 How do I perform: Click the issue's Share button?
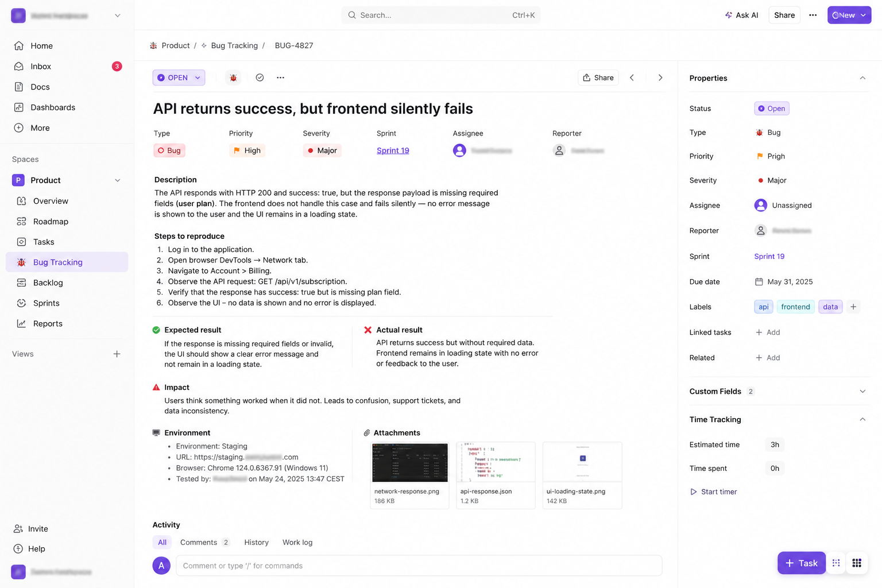(598, 78)
